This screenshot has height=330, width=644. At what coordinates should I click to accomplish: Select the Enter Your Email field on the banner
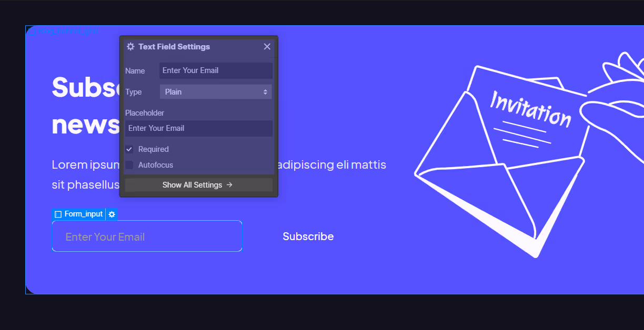147,236
